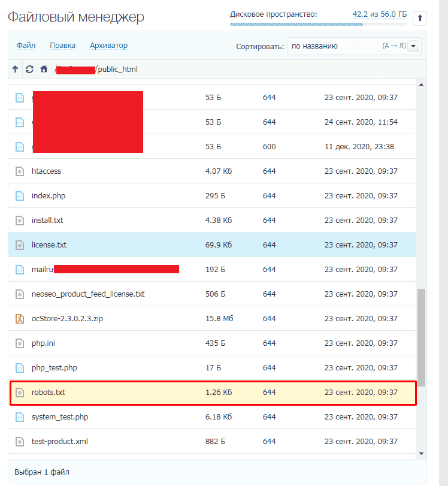Open the Архиватор menu
The width and height of the screenshot is (448, 486).
click(109, 46)
